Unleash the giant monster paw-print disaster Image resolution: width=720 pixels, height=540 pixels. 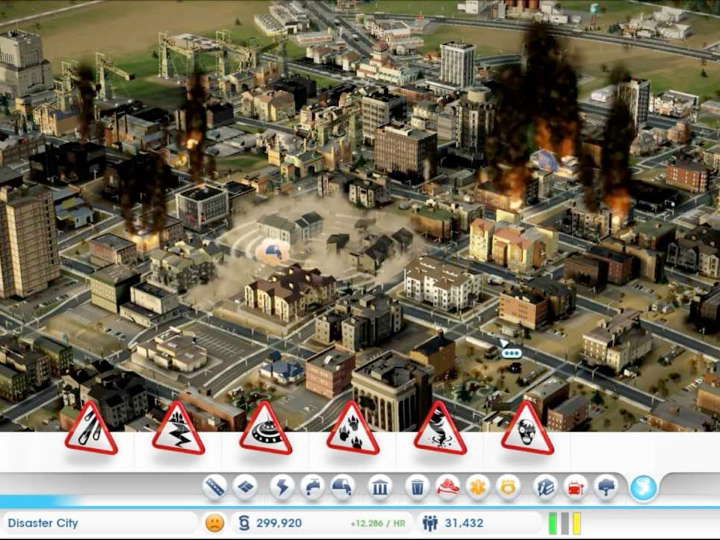(x=353, y=428)
